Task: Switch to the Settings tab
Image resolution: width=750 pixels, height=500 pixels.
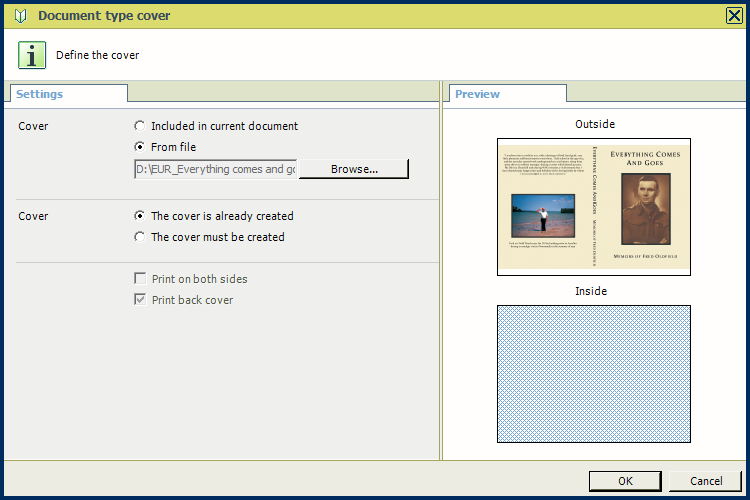Action: pos(40,94)
